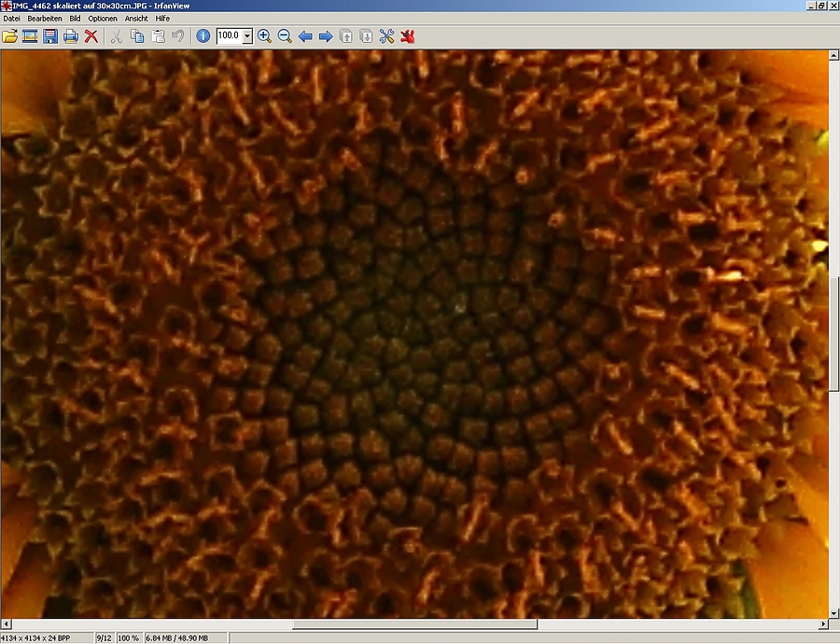Viewport: 840px width, 644px height.
Task: Open the Optionen menu
Action: [x=103, y=19]
